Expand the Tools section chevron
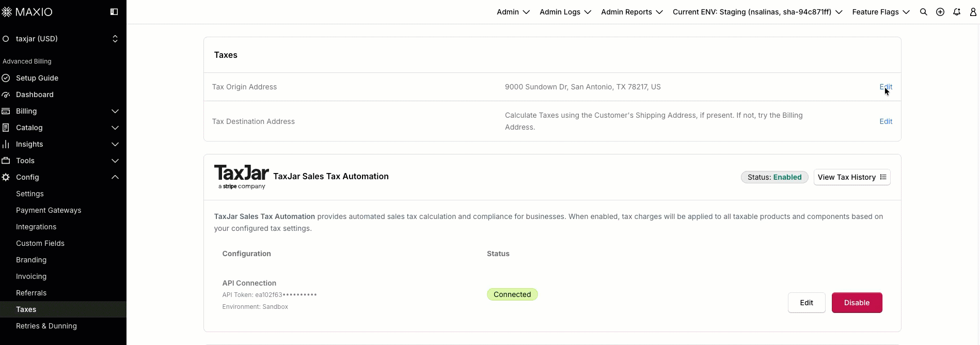 [115, 161]
